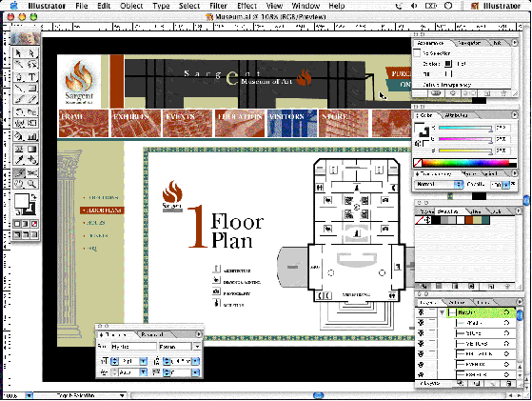Select the Type tool
Screen dimensions: 532x401
coord(32,77)
